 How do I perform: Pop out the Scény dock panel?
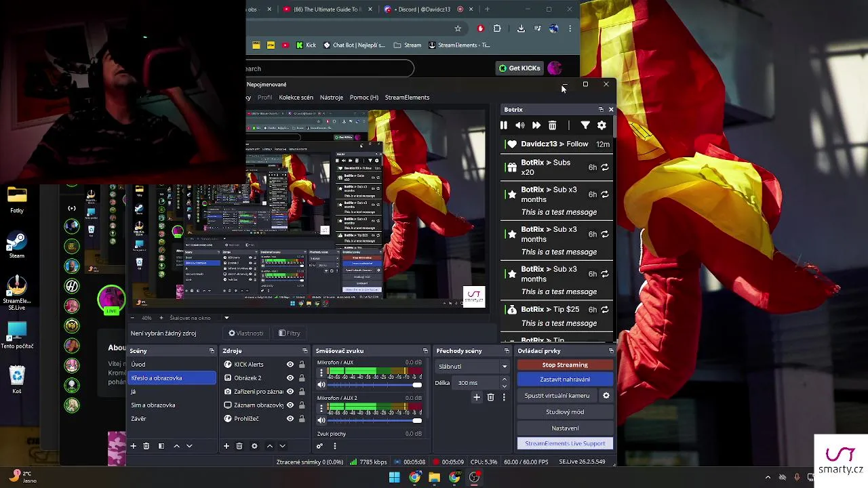[212, 351]
